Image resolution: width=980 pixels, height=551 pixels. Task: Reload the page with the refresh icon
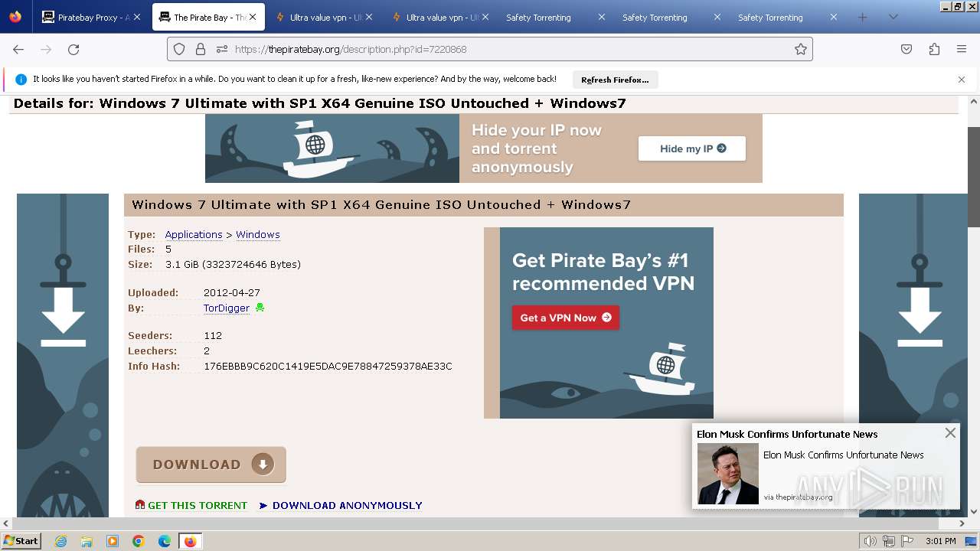point(73,49)
